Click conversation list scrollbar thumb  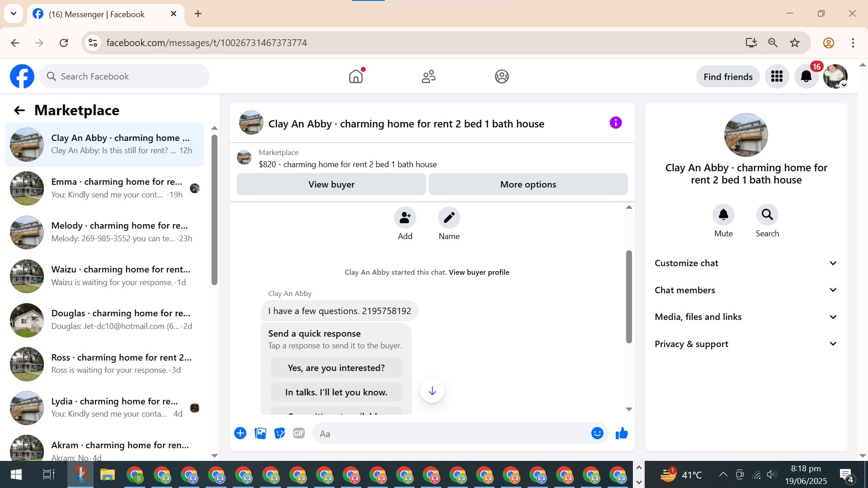pos(214,210)
